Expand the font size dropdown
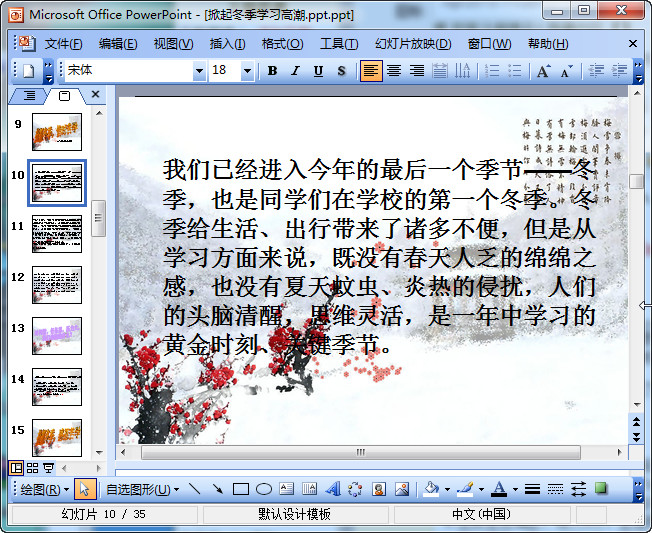The image size is (652, 533). [248, 71]
